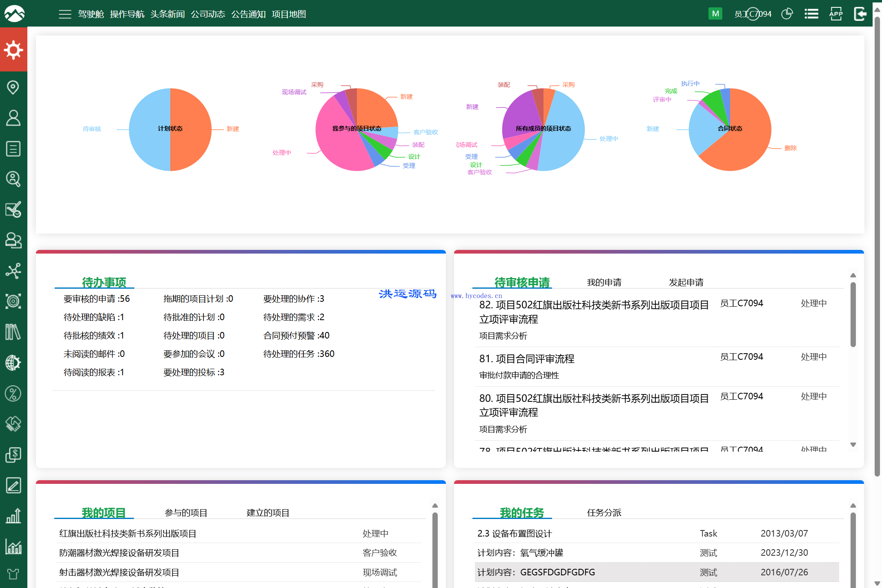Open the dollar document finance icon in sidebar

click(13, 454)
